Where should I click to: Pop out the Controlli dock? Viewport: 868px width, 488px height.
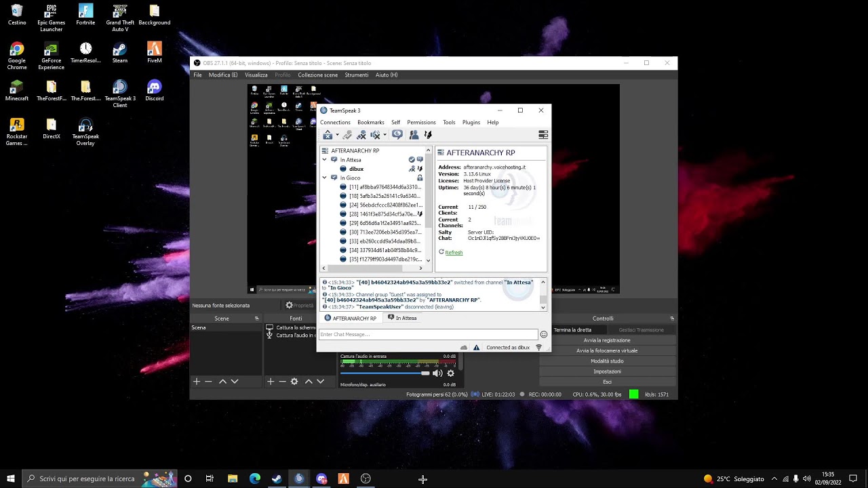[x=672, y=319]
